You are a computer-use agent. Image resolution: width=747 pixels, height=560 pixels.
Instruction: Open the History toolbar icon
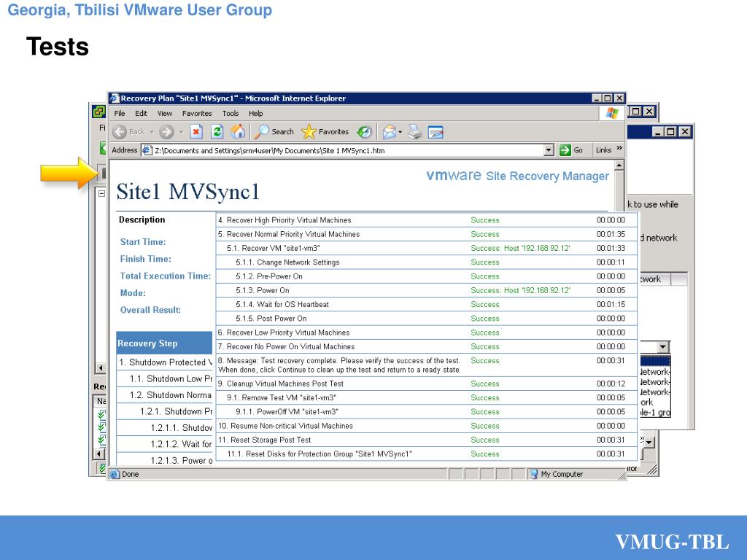coord(365,132)
